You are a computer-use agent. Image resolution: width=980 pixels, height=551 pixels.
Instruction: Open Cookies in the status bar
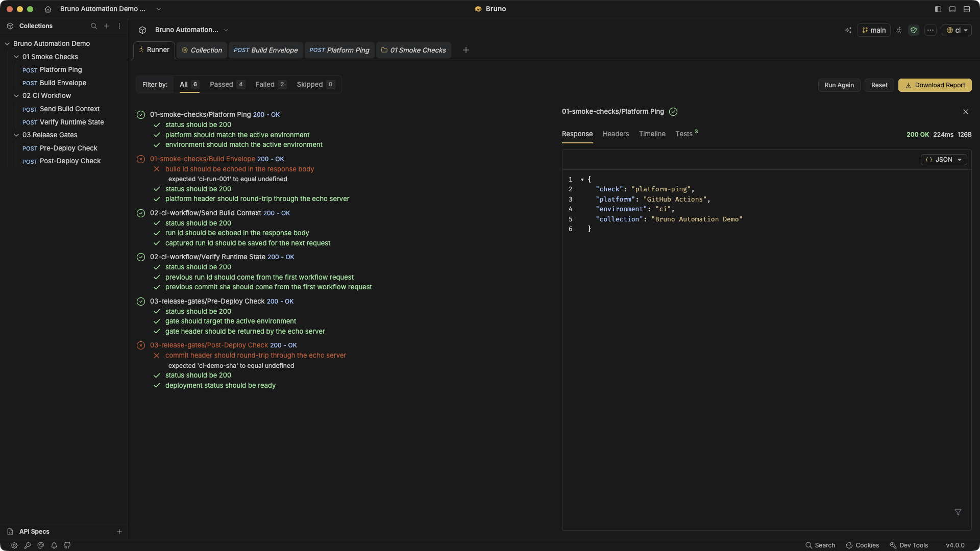pos(863,545)
